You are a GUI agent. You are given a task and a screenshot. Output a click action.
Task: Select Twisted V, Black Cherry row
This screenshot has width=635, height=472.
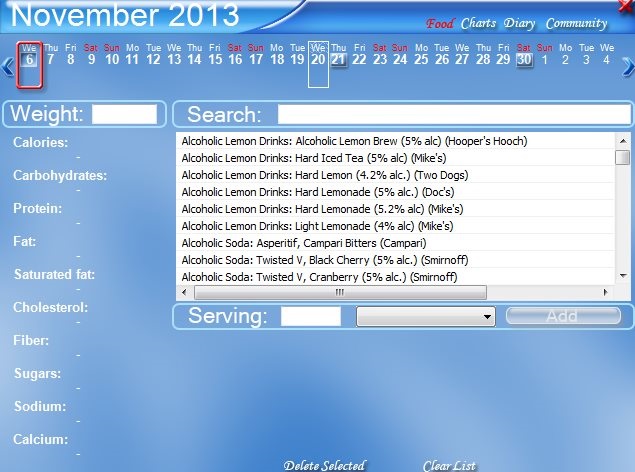(x=395, y=260)
